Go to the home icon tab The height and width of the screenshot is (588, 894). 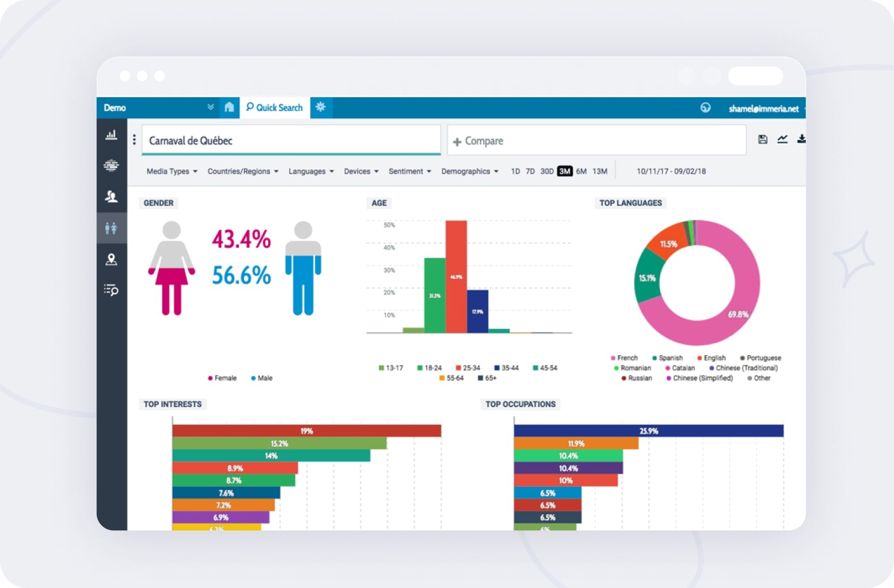(229, 107)
